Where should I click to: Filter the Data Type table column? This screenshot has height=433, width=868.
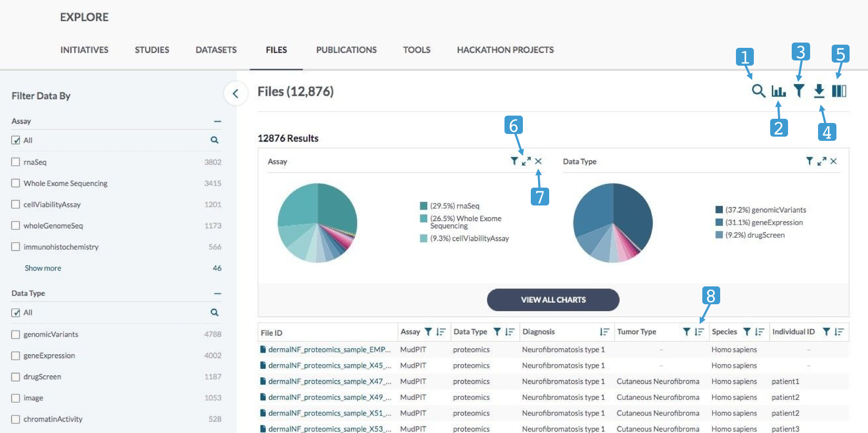pos(497,332)
